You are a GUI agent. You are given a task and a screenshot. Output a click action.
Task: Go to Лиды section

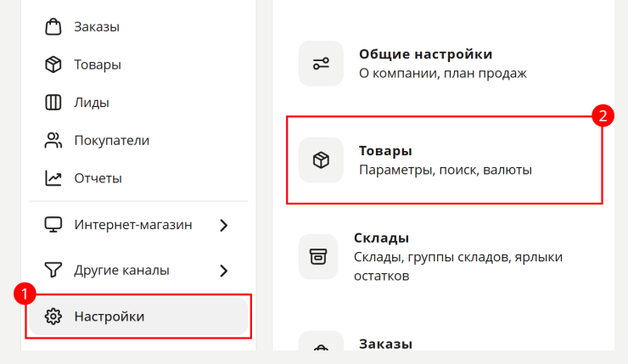[x=92, y=103]
